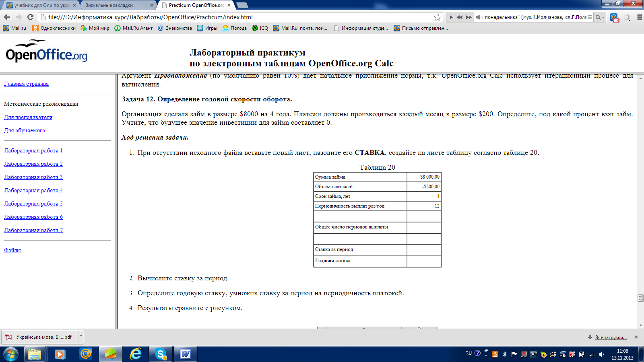This screenshot has height=362, width=644.
Task: Open downloaded 'Українська мова. Бі....pdf' file
Action: (x=40, y=337)
